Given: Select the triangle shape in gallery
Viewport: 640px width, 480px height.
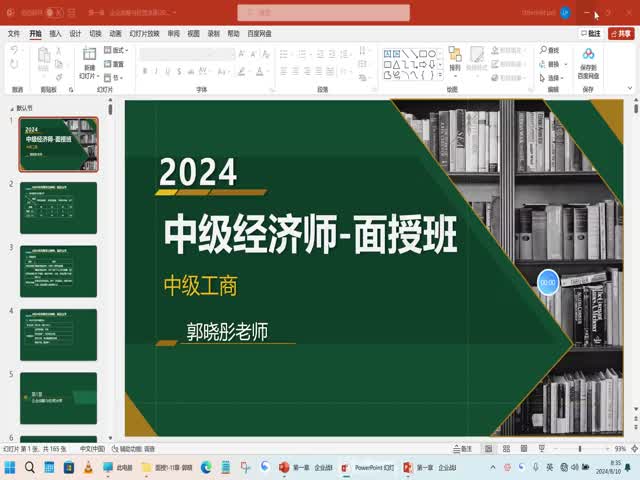Looking at the screenshot, I should point(396,64).
